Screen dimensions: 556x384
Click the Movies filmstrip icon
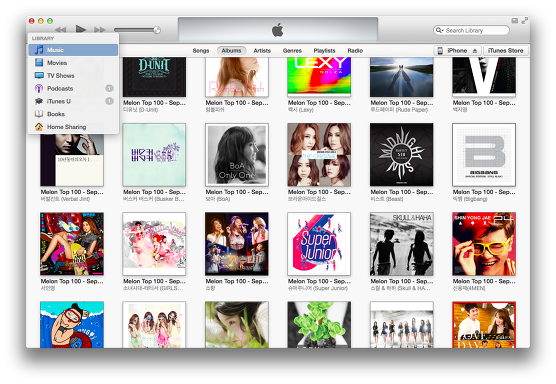pyautogui.click(x=39, y=63)
